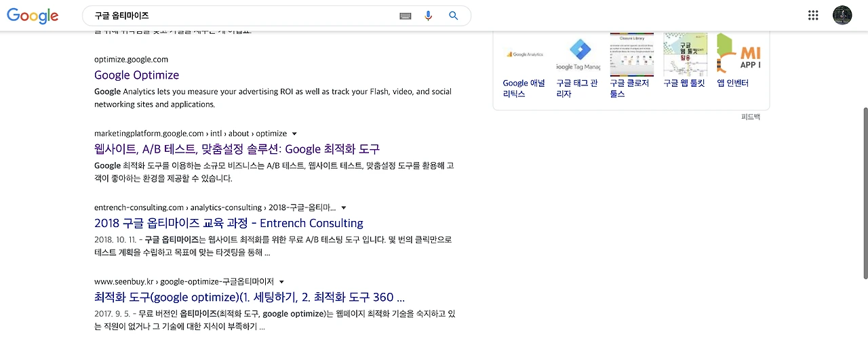Open the Google Optimize result title
868x343 pixels.
point(136,75)
